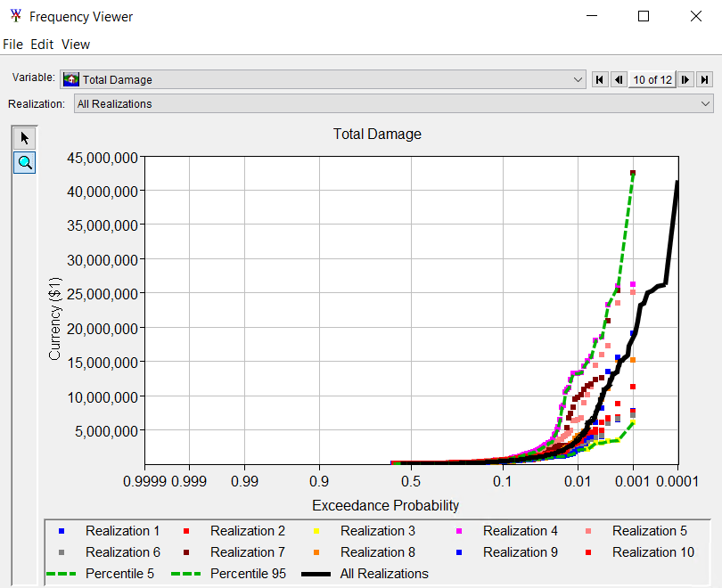This screenshot has height=588, width=722.
Task: Go to the previous variable
Action: click(x=618, y=80)
